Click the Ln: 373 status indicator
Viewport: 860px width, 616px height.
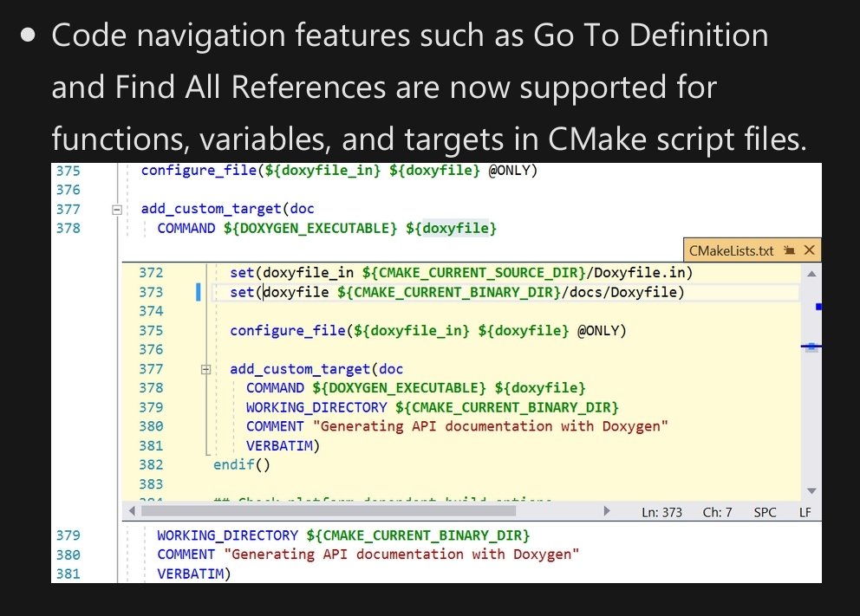coord(662,512)
